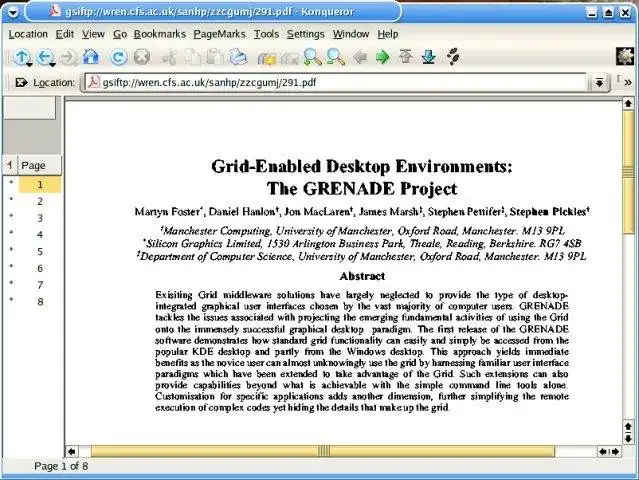Reload the document with the refresh icon
This screenshot has width=639, height=480.
[x=119, y=57]
